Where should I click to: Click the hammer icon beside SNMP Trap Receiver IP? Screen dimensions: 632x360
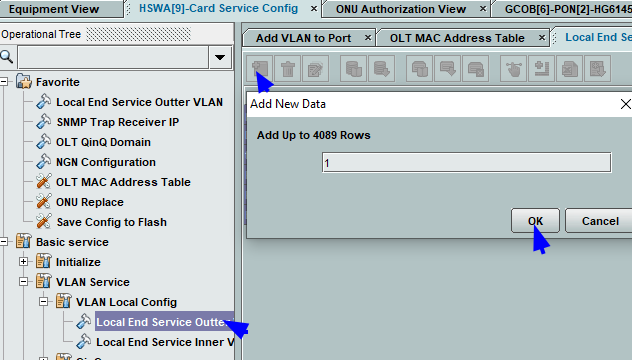coord(44,122)
